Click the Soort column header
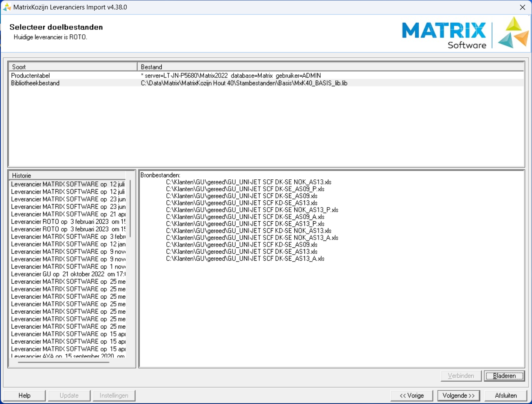 coord(73,67)
